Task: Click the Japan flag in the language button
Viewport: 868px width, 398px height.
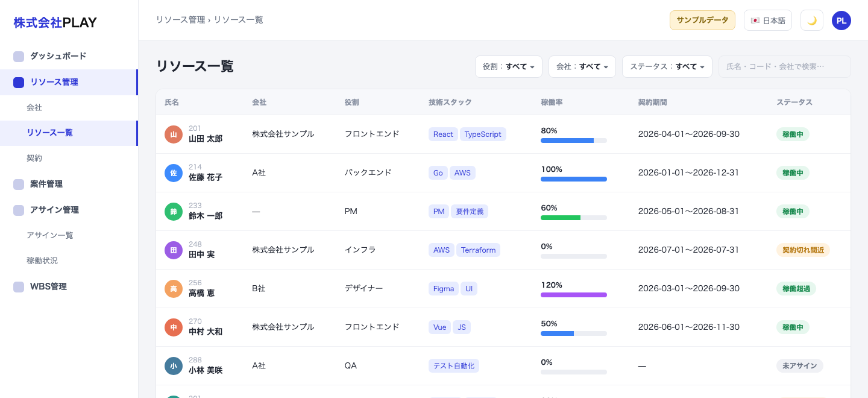Action: pos(755,21)
